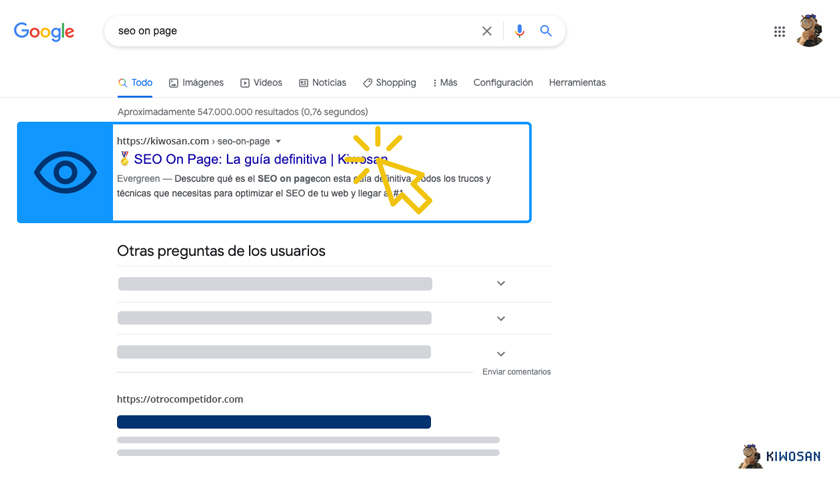Click the https://otrocompetidor.com URL
Image resolution: width=840 pixels, height=481 pixels.
(x=180, y=399)
